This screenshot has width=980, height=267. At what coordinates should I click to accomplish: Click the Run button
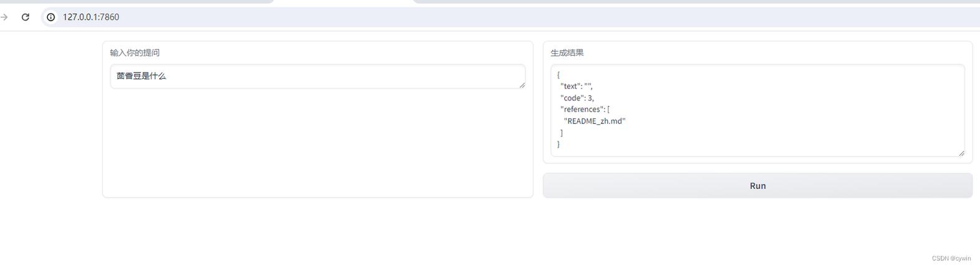pyautogui.click(x=757, y=185)
